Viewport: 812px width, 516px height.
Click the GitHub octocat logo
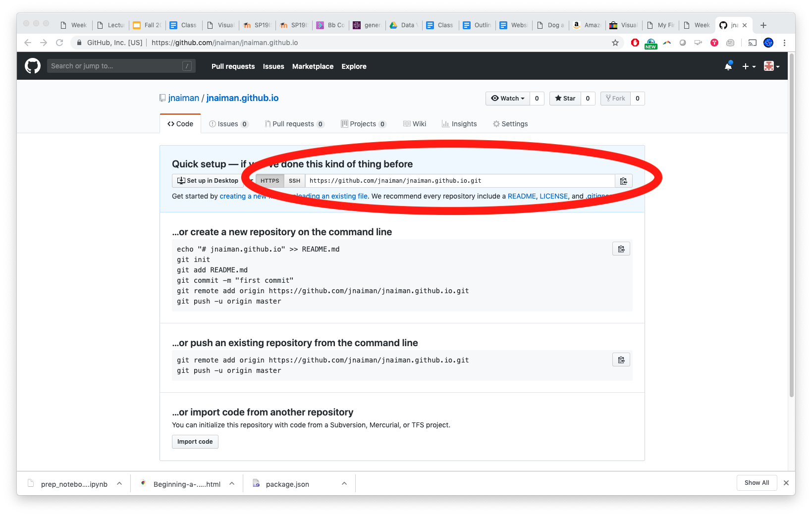[33, 66]
